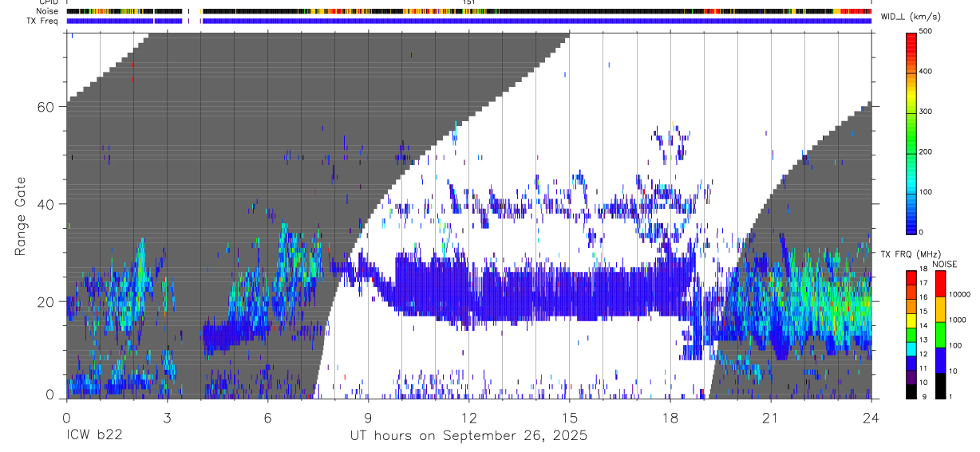
Task: Click the cyan segment of the TX FRQ color bar
Action: pos(911,349)
